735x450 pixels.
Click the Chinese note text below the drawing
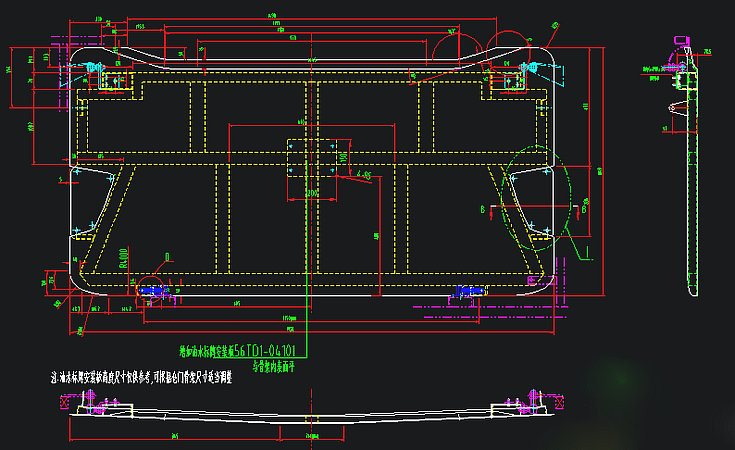tap(148, 379)
